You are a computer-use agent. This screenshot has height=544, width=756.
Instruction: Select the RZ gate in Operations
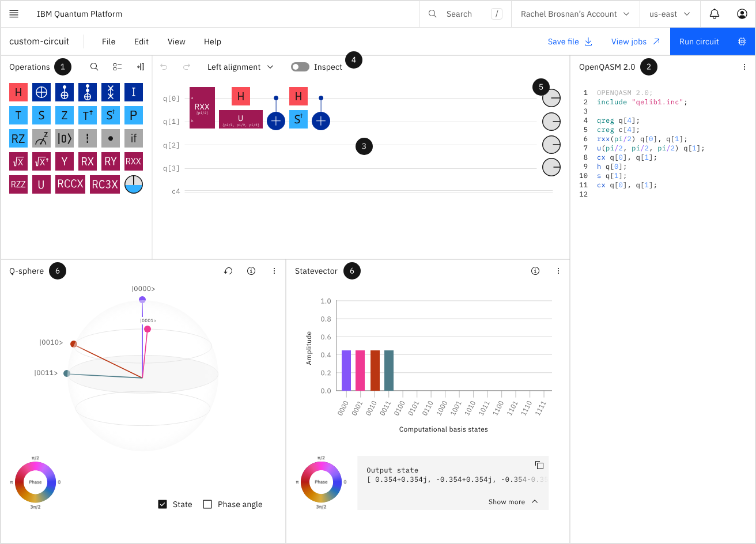pos(18,139)
